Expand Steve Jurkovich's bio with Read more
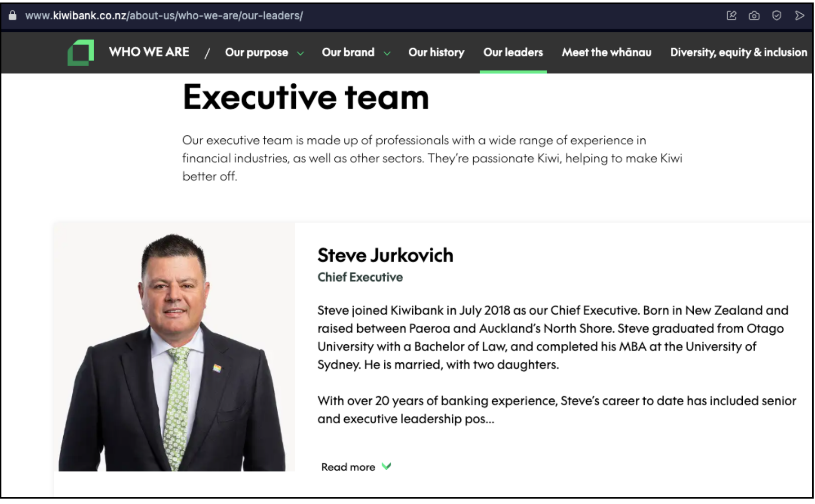This screenshot has width=815, height=504. pos(348,467)
